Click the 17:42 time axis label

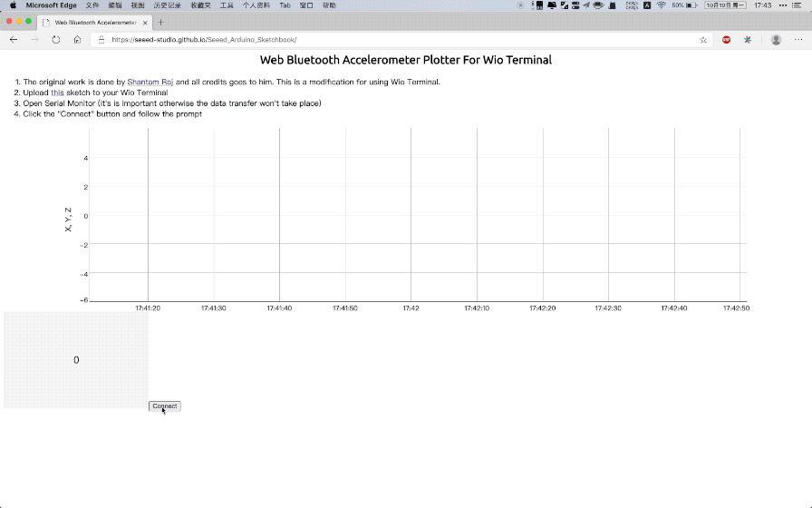[411, 308]
